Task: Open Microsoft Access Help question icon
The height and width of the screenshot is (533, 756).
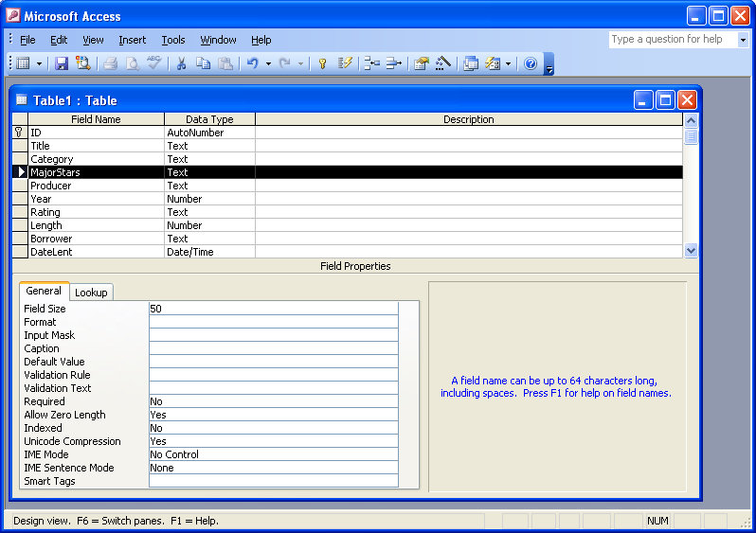Action: click(x=531, y=63)
